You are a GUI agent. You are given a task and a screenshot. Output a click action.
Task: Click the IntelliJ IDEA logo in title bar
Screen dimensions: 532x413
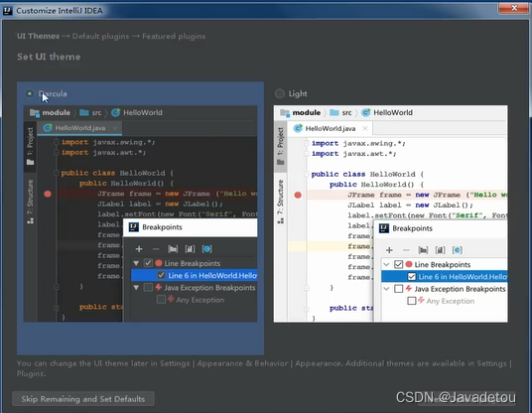(8, 11)
